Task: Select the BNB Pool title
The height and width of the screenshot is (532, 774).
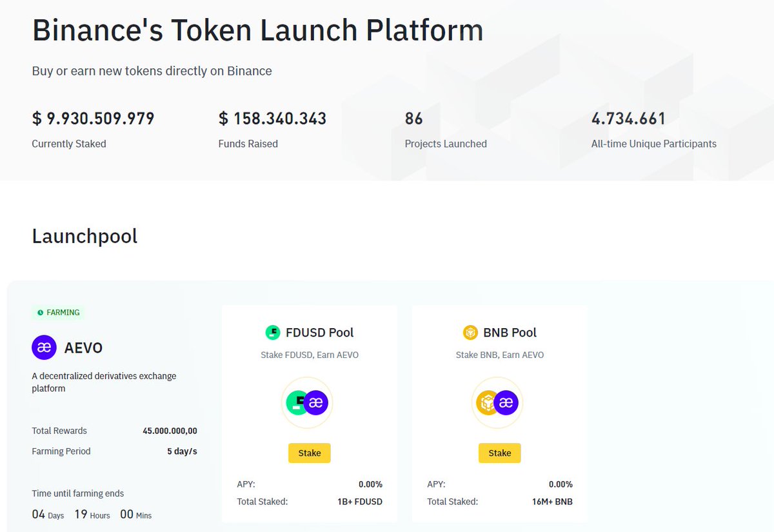Action: click(510, 333)
